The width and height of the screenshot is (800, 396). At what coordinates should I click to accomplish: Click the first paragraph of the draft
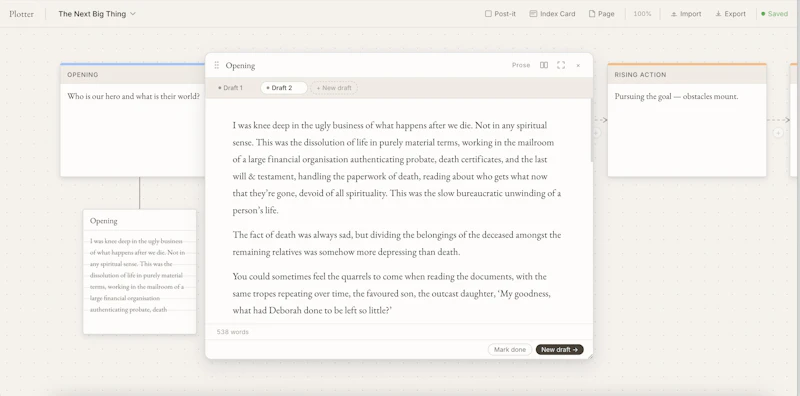[396, 167]
